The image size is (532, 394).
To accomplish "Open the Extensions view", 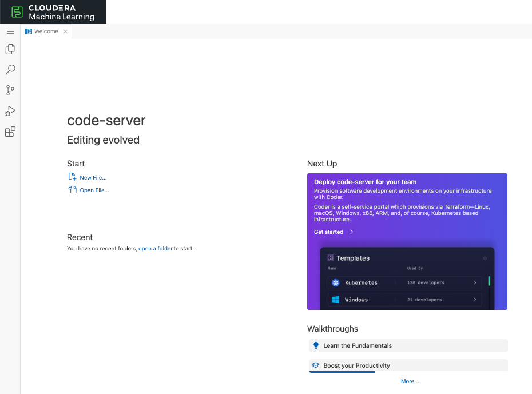I will 10,132.
